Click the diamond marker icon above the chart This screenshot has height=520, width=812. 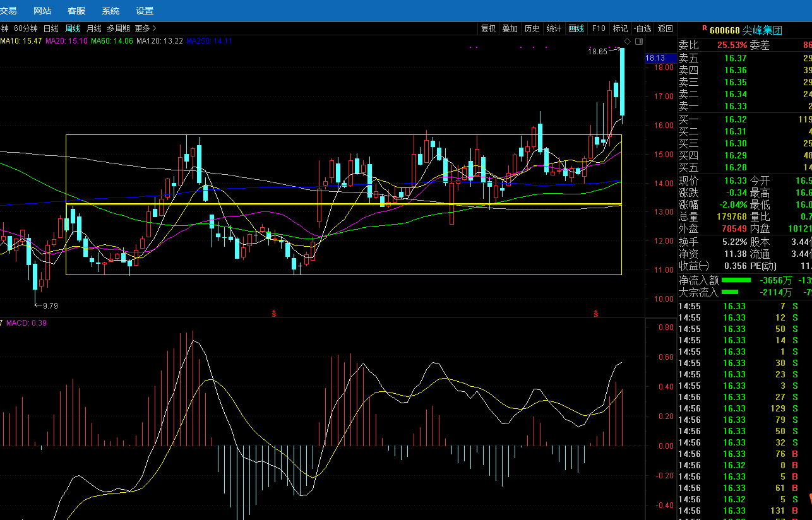coord(628,41)
